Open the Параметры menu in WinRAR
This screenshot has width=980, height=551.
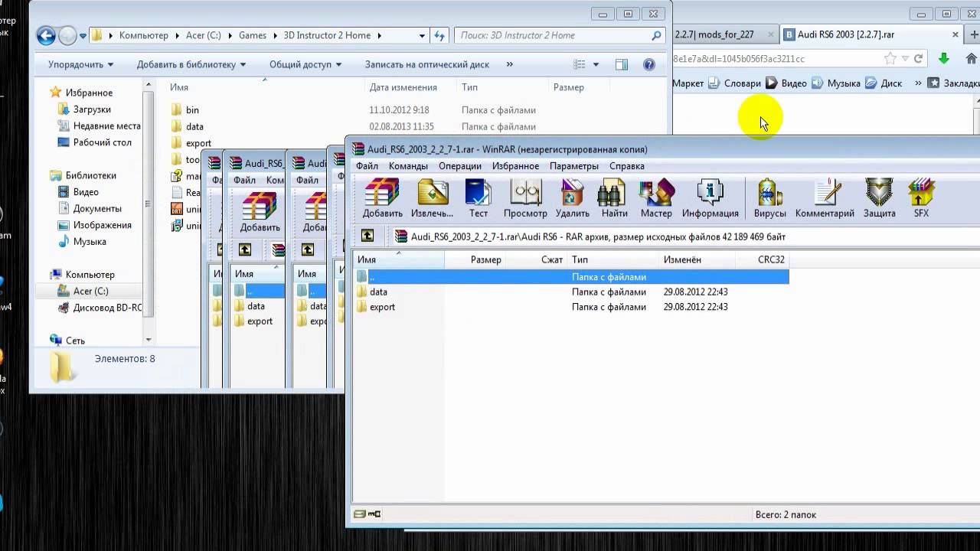coord(574,166)
